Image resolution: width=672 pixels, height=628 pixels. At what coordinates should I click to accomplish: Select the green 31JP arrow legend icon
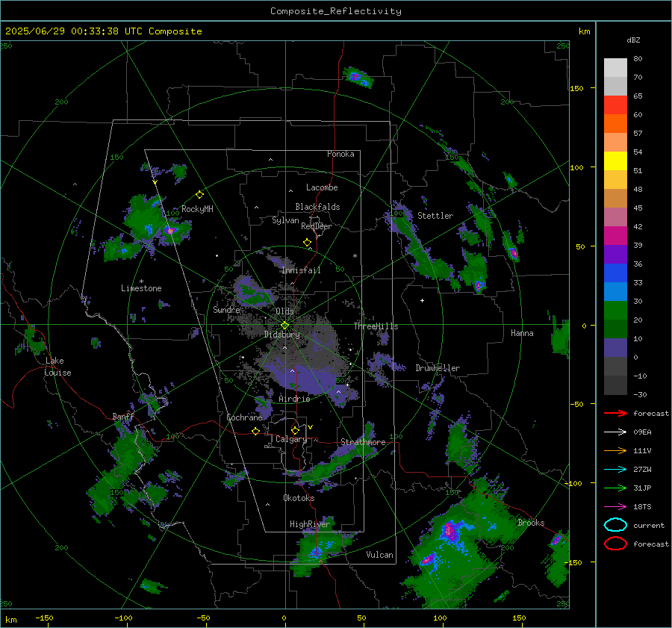[615, 488]
